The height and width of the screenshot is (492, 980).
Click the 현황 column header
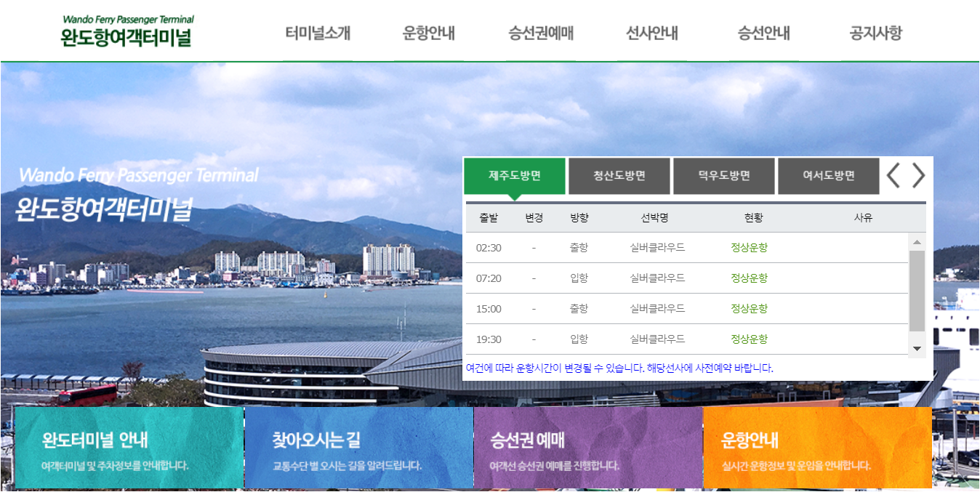(753, 218)
